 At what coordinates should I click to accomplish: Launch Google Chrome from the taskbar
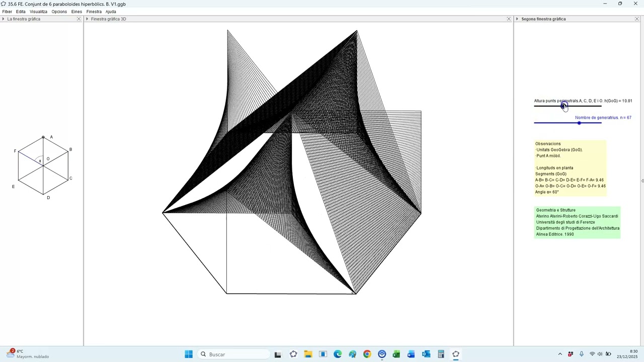click(367, 354)
